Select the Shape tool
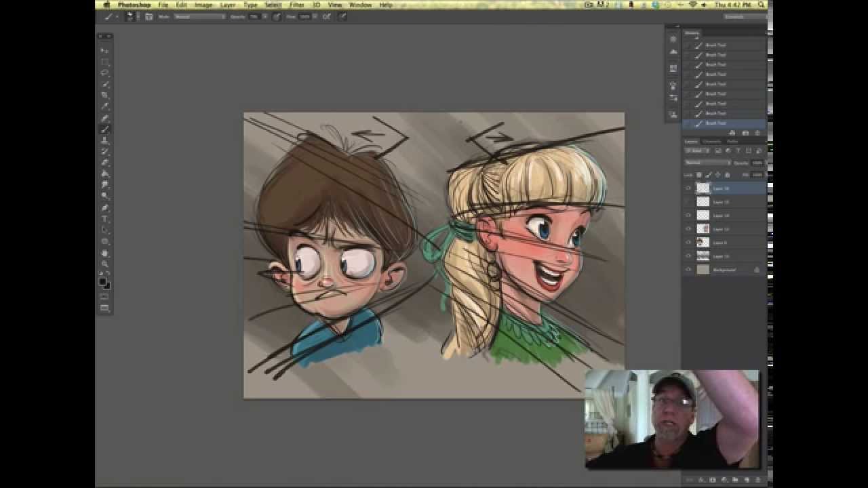The width and height of the screenshot is (868, 488). (x=105, y=243)
